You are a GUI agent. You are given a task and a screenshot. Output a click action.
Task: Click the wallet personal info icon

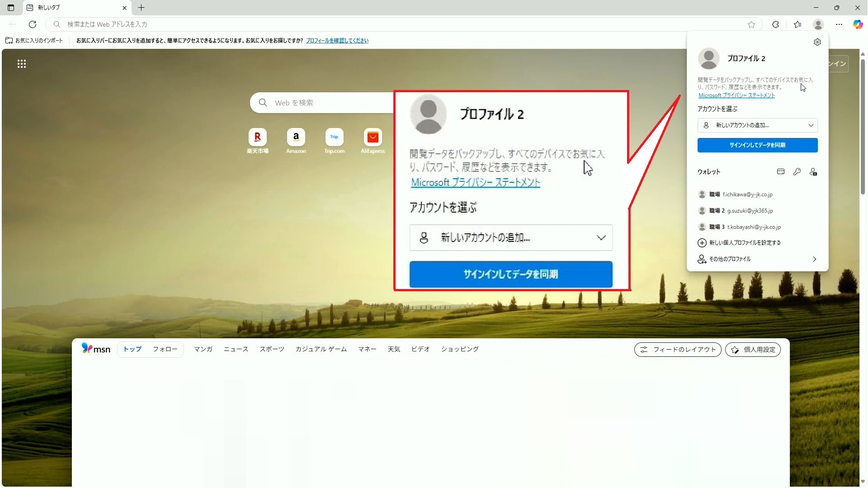click(813, 172)
